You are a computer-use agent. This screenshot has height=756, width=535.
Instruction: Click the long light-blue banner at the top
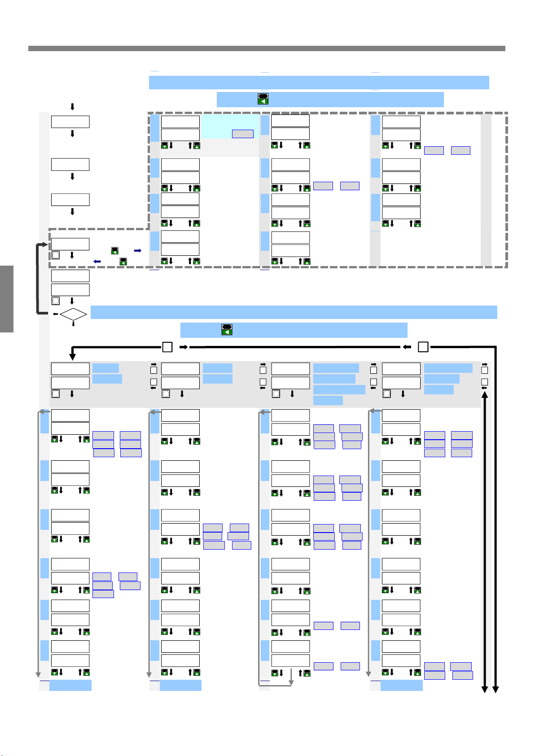[x=319, y=83]
